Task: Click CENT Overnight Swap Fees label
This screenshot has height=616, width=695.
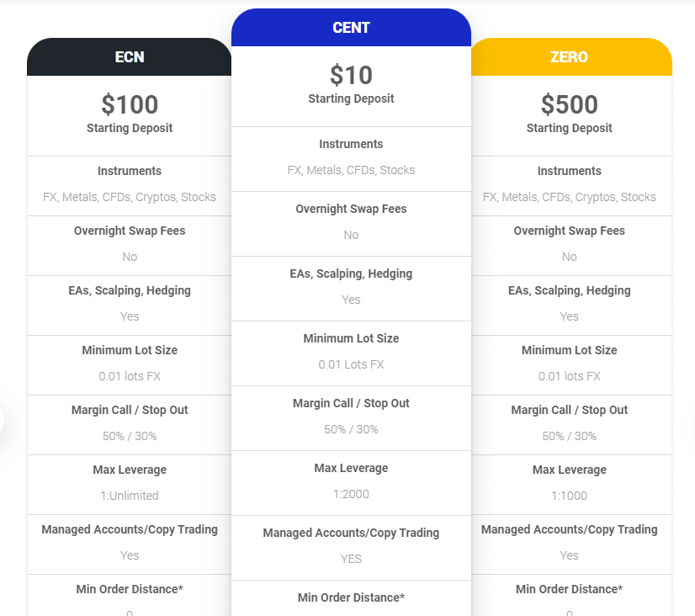Action: [x=351, y=209]
